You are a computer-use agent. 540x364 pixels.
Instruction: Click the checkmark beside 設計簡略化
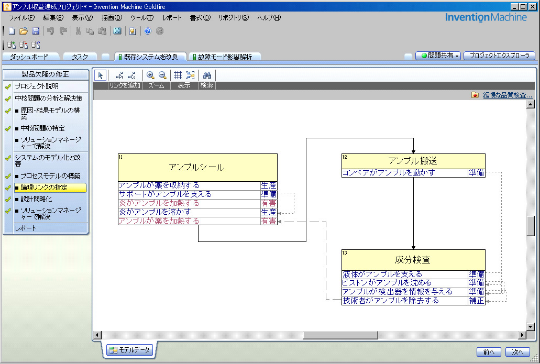coord(8,199)
